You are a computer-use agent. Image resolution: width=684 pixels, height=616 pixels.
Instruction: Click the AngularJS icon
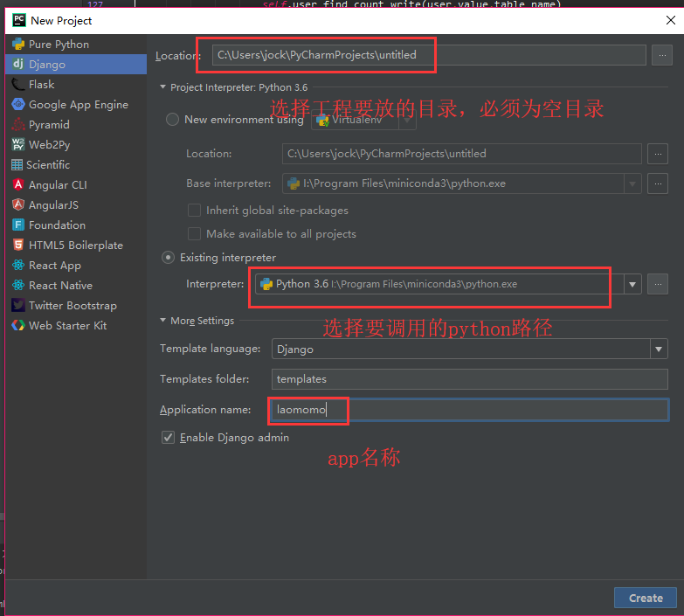pyautogui.click(x=17, y=204)
